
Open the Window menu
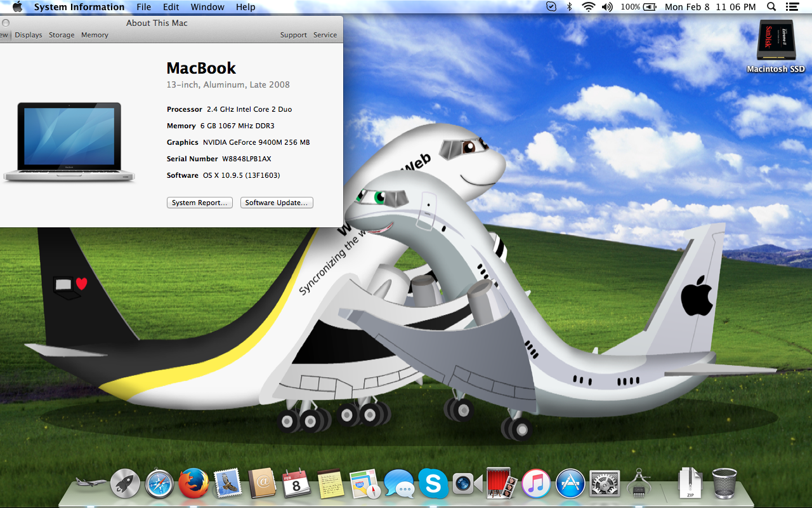[x=207, y=7]
